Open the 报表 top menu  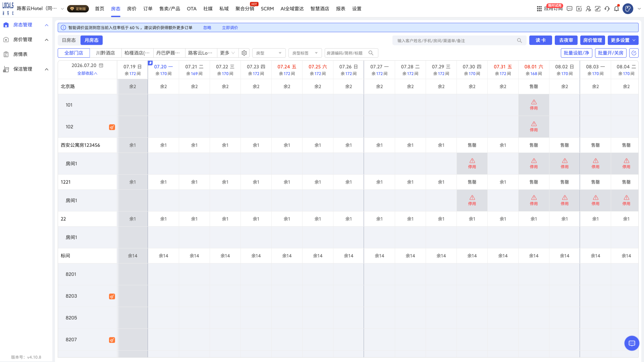tap(341, 9)
